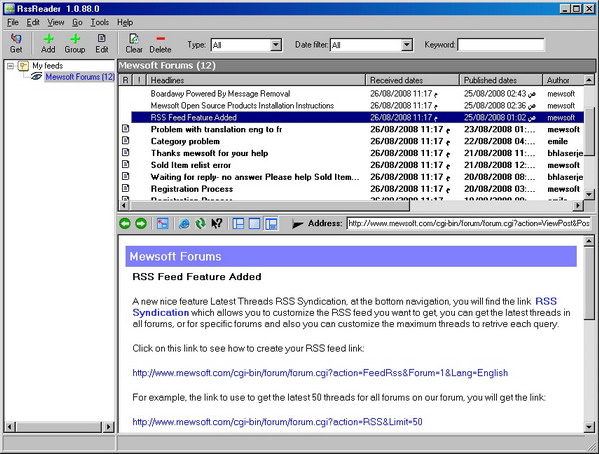Select Thanks mewsoft for your help headline

click(209, 153)
